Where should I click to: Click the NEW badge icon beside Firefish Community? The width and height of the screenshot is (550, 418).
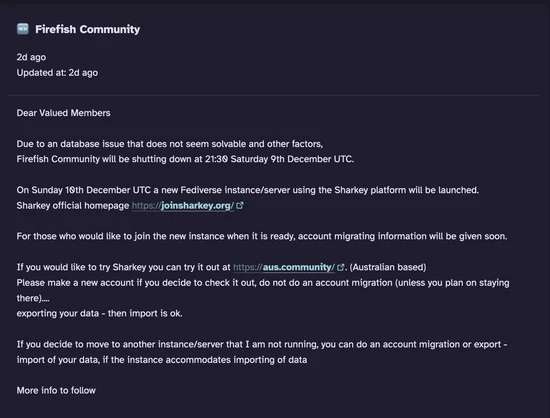23,29
